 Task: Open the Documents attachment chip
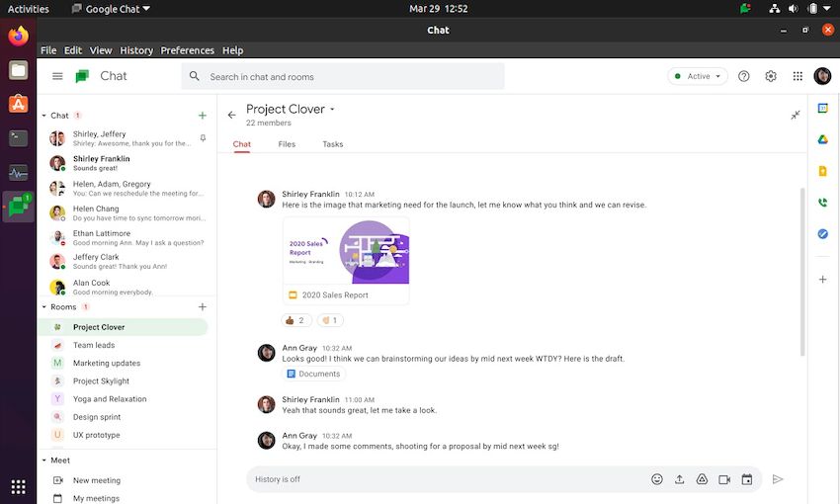[x=313, y=374]
